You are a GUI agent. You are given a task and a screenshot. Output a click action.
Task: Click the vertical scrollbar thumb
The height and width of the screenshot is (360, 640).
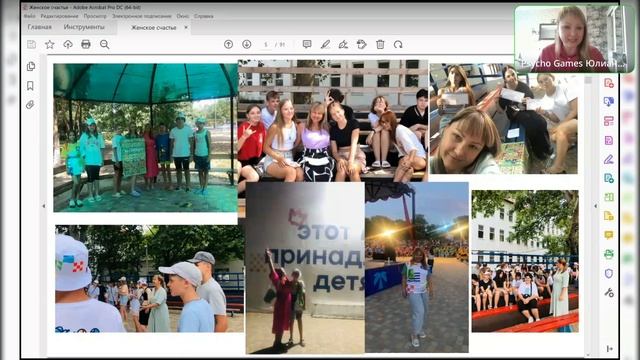pos(588,80)
